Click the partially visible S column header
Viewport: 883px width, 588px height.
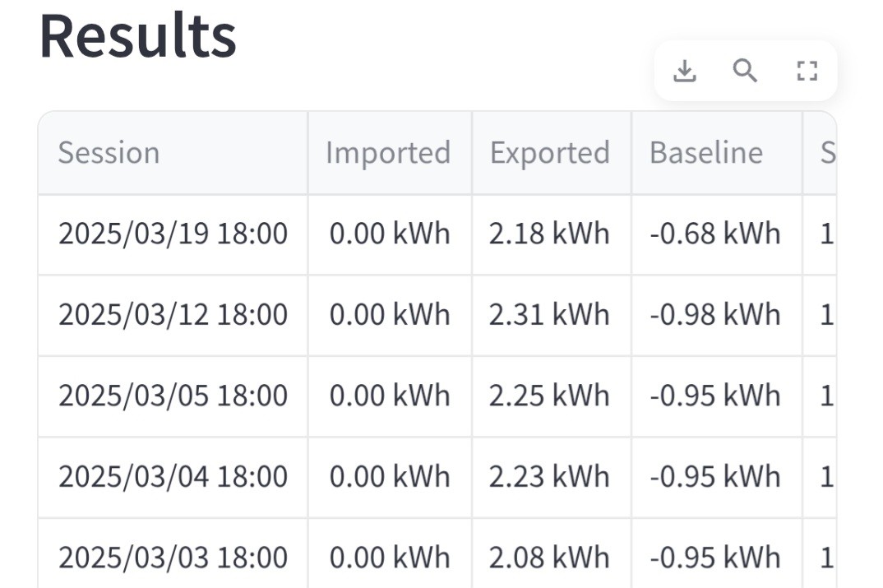point(820,153)
